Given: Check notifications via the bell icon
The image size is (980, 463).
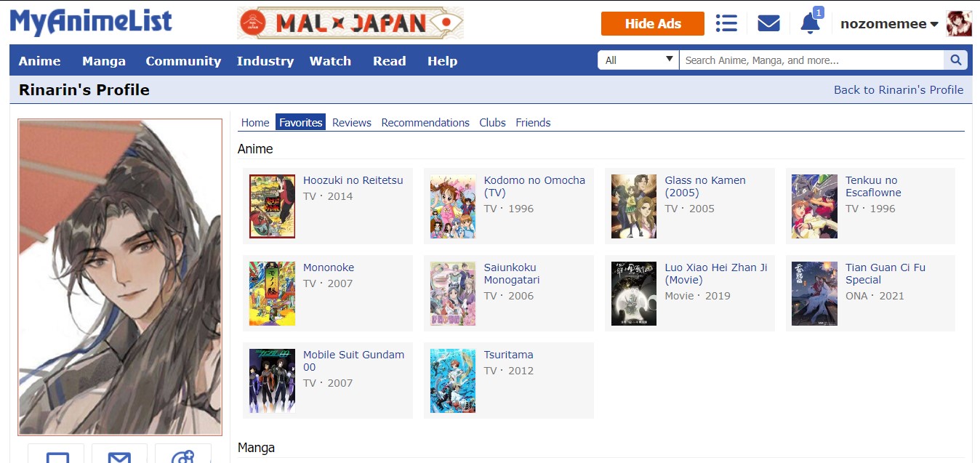Looking at the screenshot, I should (x=810, y=23).
